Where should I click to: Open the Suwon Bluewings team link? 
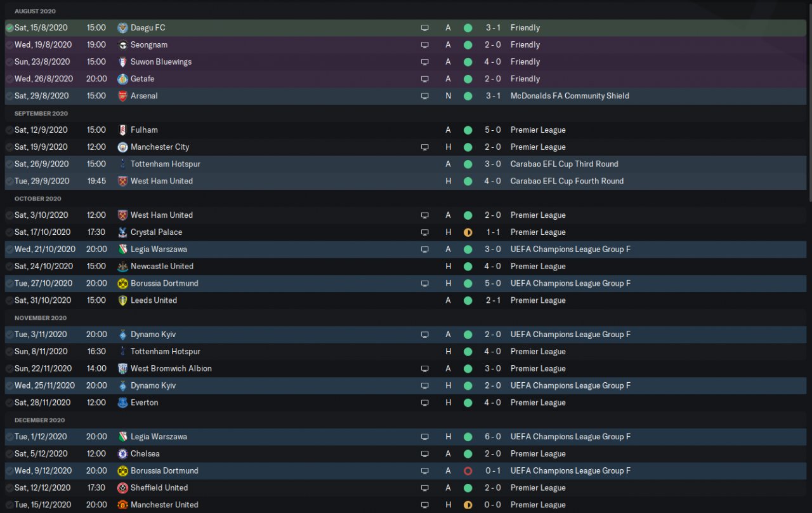(160, 62)
